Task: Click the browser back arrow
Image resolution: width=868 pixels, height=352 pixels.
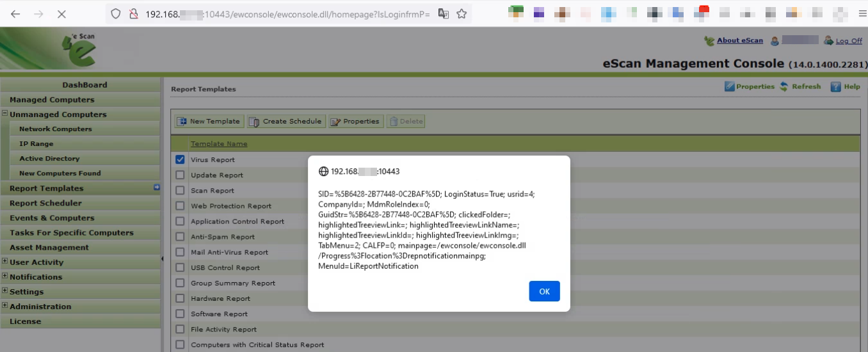Action: pos(15,13)
